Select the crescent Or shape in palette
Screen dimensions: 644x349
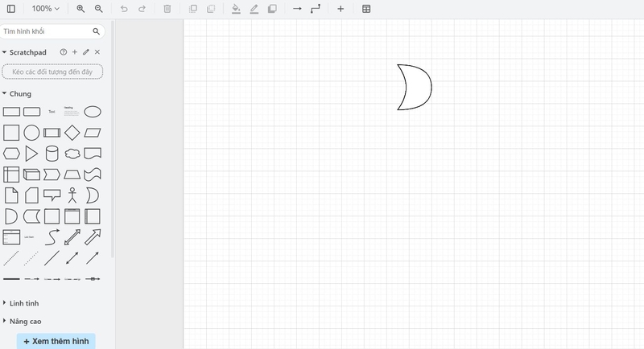93,195
